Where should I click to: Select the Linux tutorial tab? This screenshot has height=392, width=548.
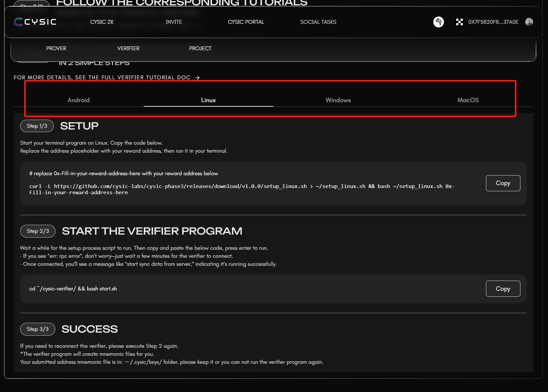click(208, 100)
